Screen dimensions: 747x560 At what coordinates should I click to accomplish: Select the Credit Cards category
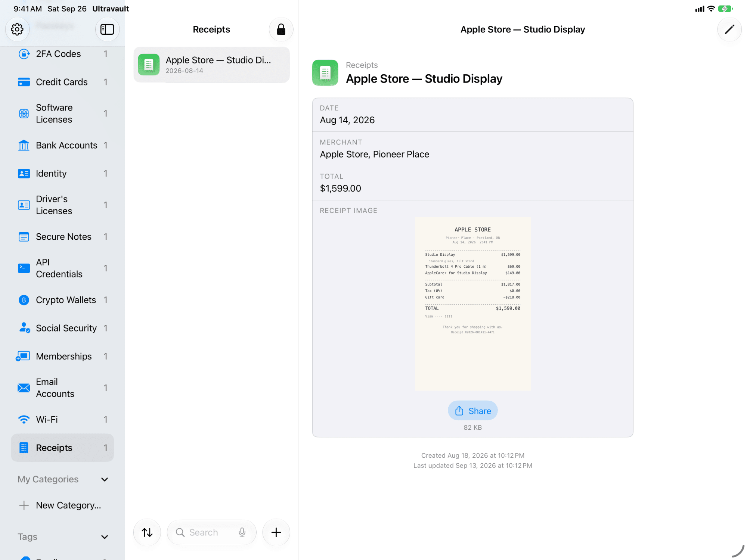(62, 82)
